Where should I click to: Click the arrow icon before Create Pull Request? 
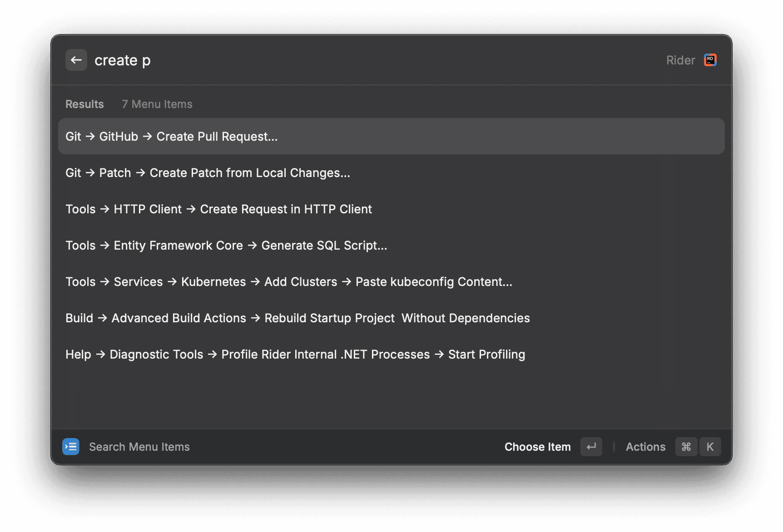(147, 136)
